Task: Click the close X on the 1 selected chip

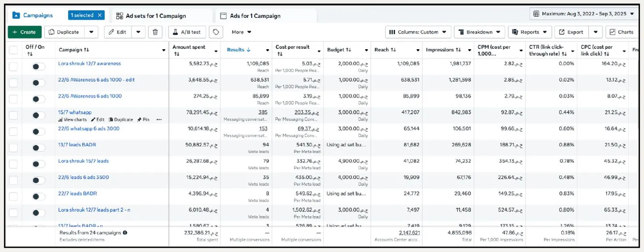Action: point(100,15)
